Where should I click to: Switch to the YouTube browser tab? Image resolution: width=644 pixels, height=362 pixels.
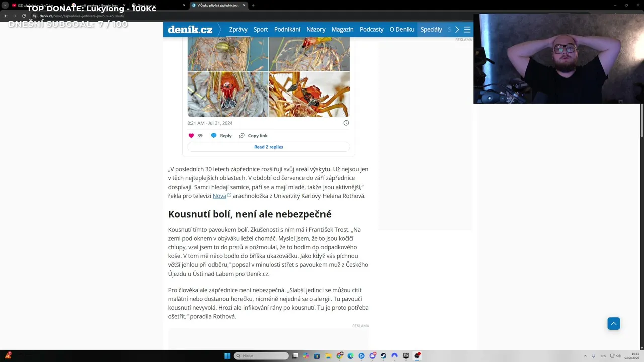click(x=38, y=5)
